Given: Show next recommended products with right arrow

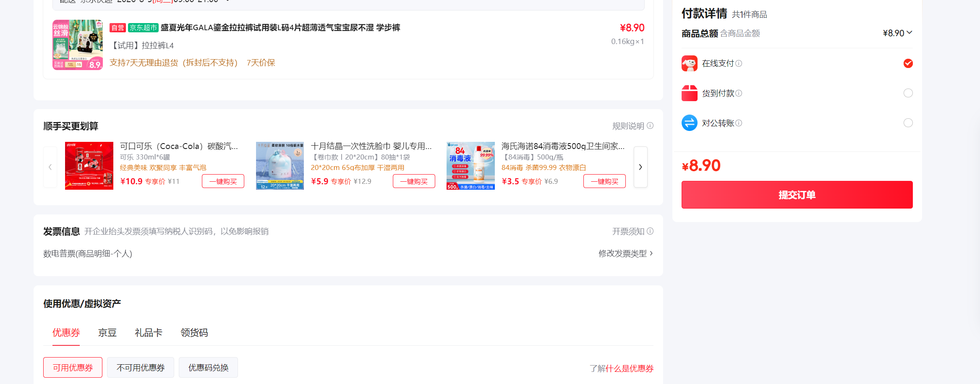Looking at the screenshot, I should coord(640,167).
